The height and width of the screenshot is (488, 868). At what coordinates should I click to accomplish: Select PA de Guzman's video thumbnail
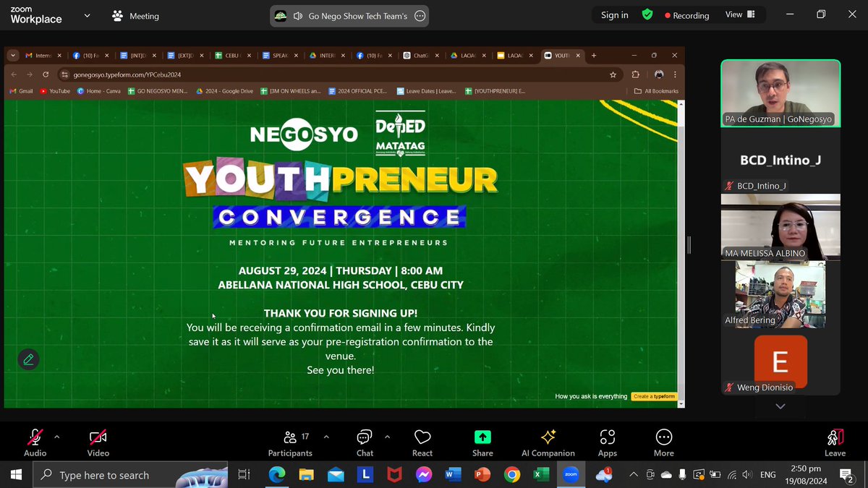tap(780, 93)
